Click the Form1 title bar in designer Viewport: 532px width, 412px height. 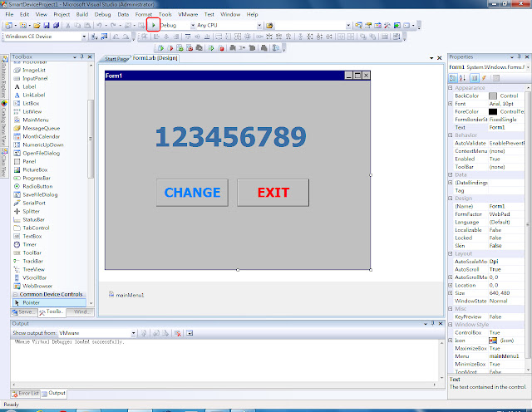tap(238, 76)
